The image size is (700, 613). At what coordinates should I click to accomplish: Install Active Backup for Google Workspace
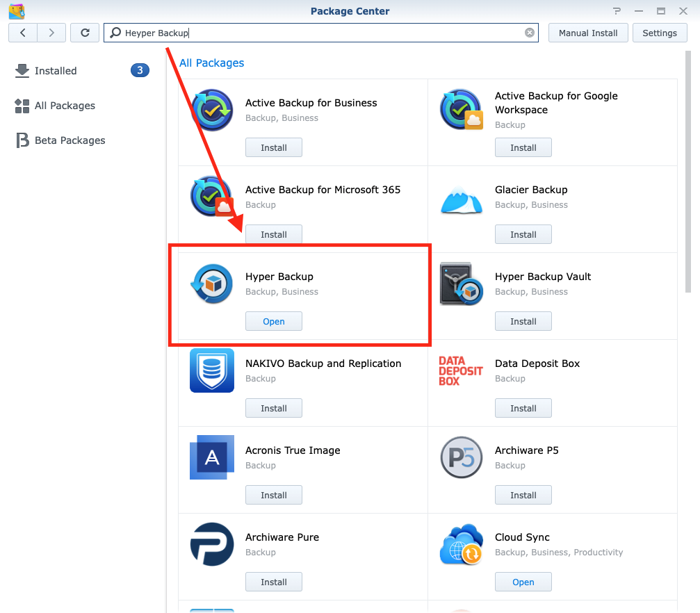[523, 148]
